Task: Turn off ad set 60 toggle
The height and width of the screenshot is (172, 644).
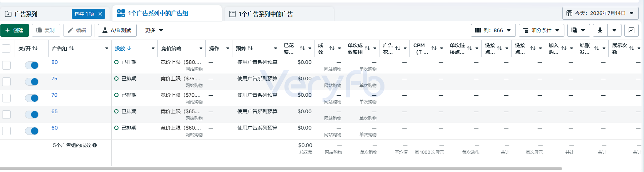Action: [32, 131]
